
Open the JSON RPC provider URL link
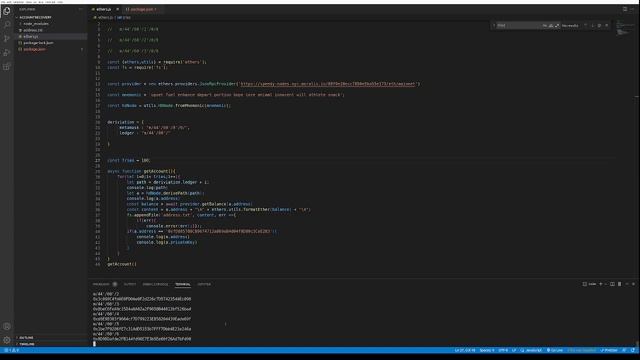(328, 84)
